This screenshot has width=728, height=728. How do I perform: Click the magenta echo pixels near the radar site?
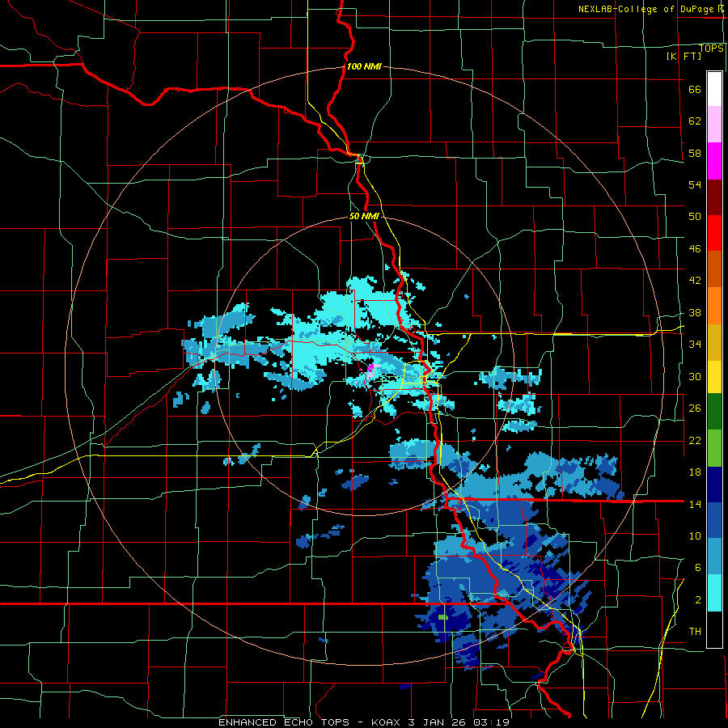371,370
